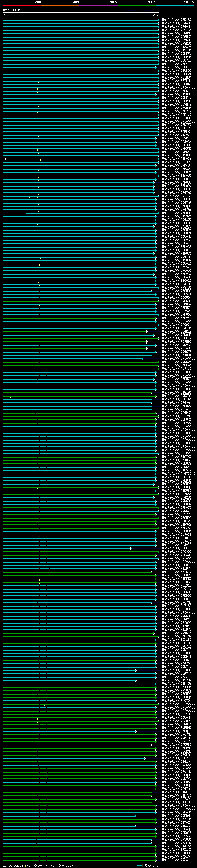Select hit label UniRef100_C0L7E2
197x868 pixels.
tap(177, 111)
